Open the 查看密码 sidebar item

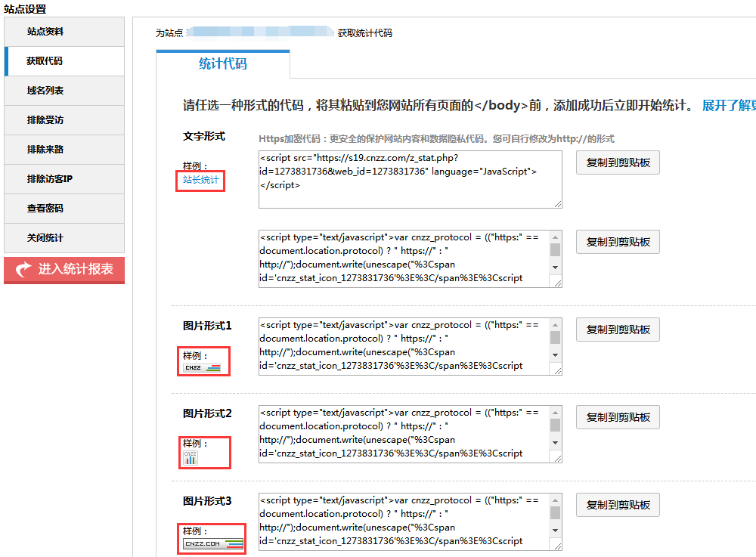(45, 209)
